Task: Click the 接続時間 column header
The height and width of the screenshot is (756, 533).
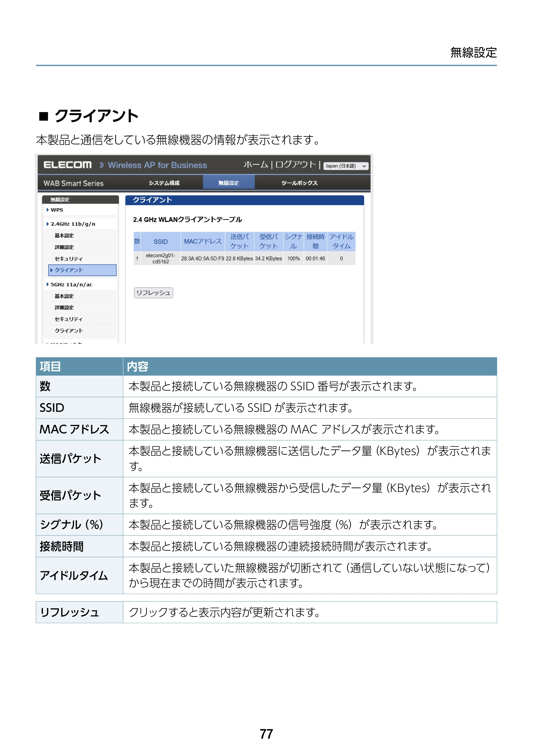Action: [x=315, y=241]
